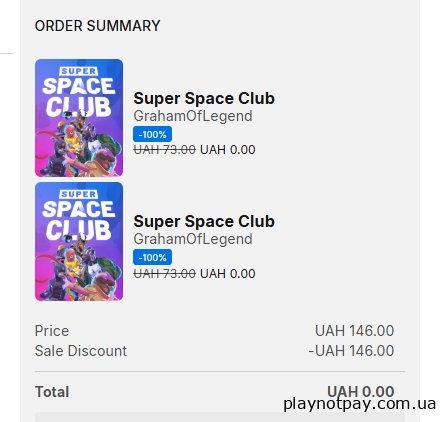Select the first GrahamOfLegend publisher name

[193, 117]
